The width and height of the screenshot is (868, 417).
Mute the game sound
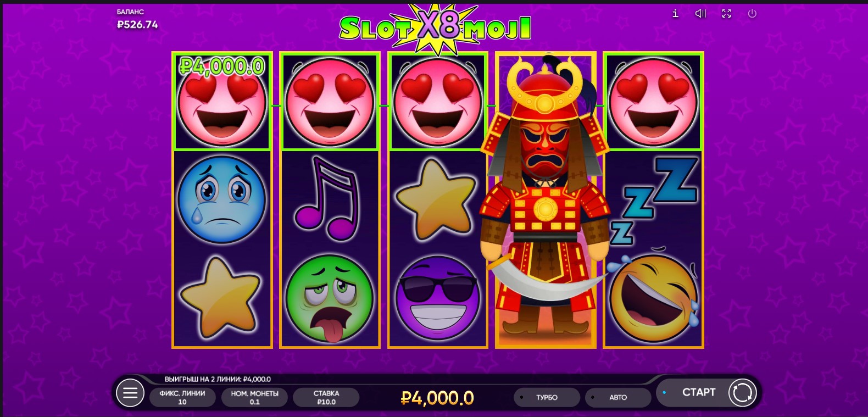(700, 14)
